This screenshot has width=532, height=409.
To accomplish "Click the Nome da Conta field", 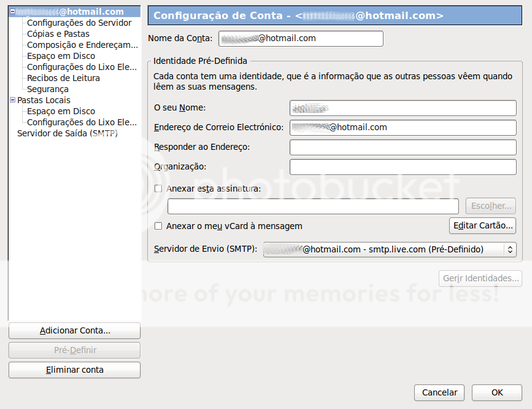I will pos(301,38).
